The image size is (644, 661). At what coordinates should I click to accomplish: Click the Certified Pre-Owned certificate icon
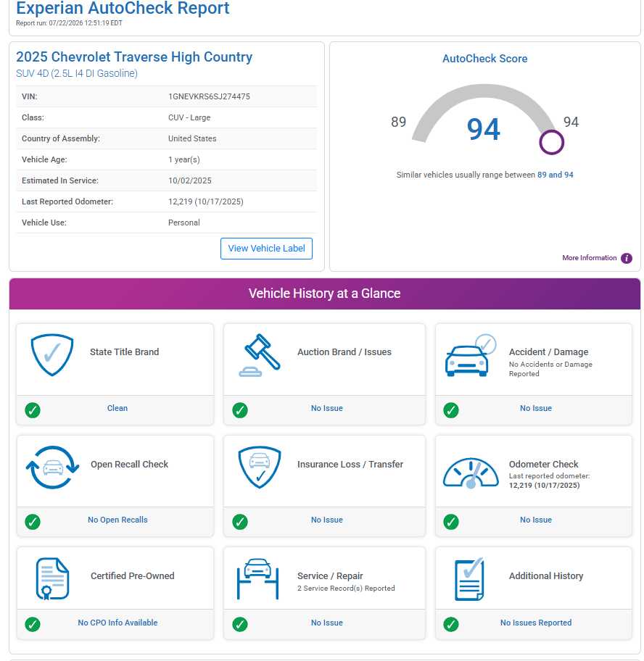click(52, 578)
